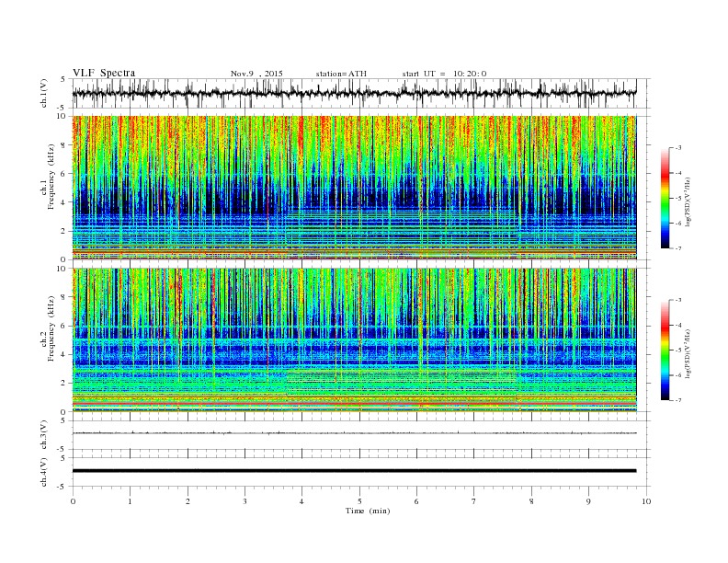Select the "start UT = 10:20:0" text

pos(444,74)
